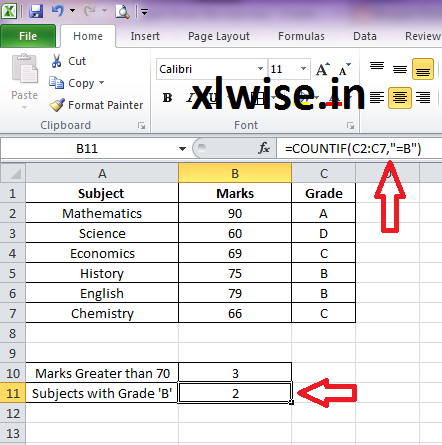
Task: Select row 11 header
Action: coord(13,393)
